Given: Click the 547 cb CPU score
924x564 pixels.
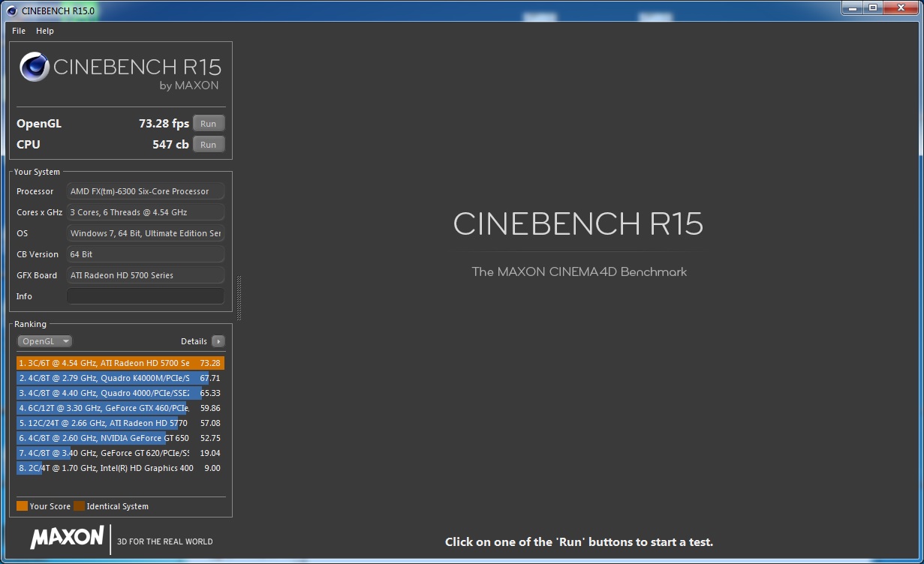Looking at the screenshot, I should [170, 145].
